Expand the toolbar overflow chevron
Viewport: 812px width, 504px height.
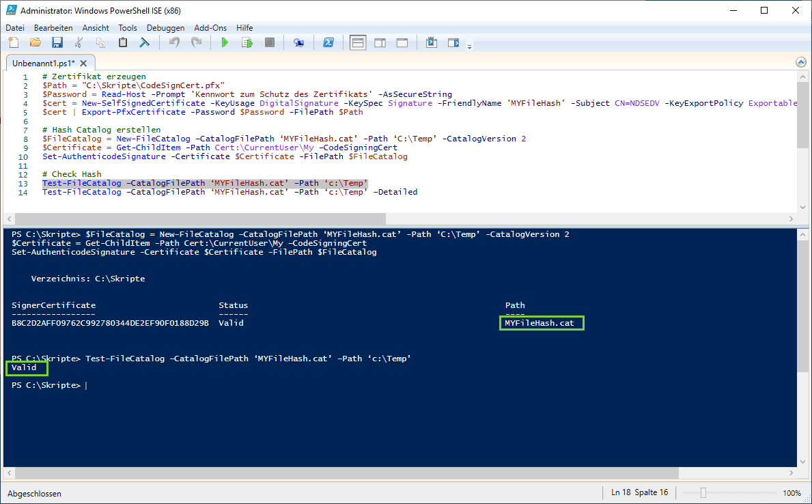click(469, 46)
